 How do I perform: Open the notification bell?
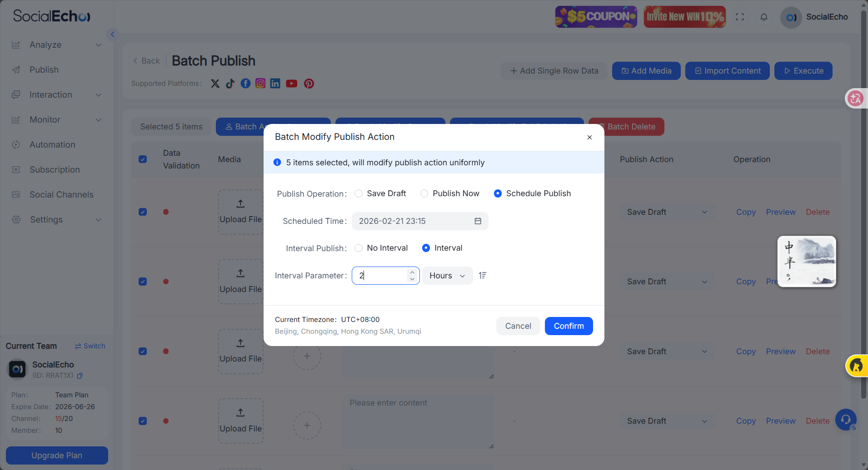point(764,17)
